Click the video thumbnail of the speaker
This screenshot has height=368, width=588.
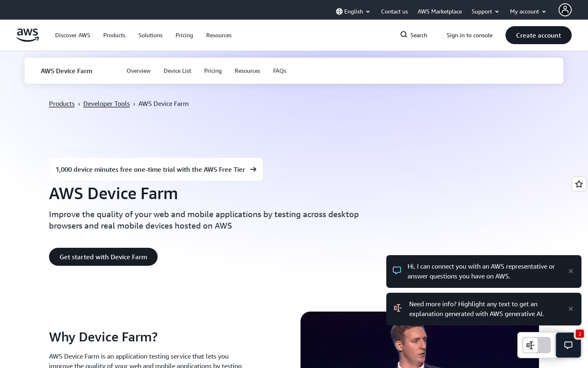420,340
